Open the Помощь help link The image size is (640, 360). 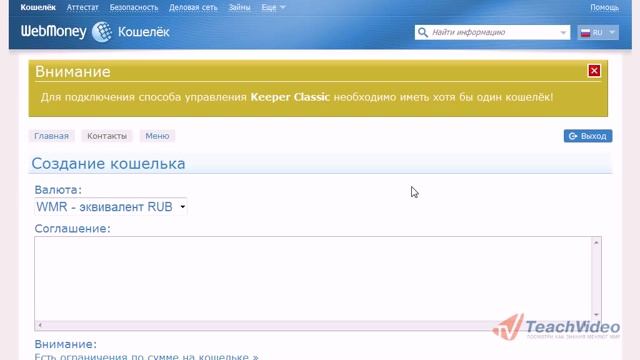click(604, 7)
